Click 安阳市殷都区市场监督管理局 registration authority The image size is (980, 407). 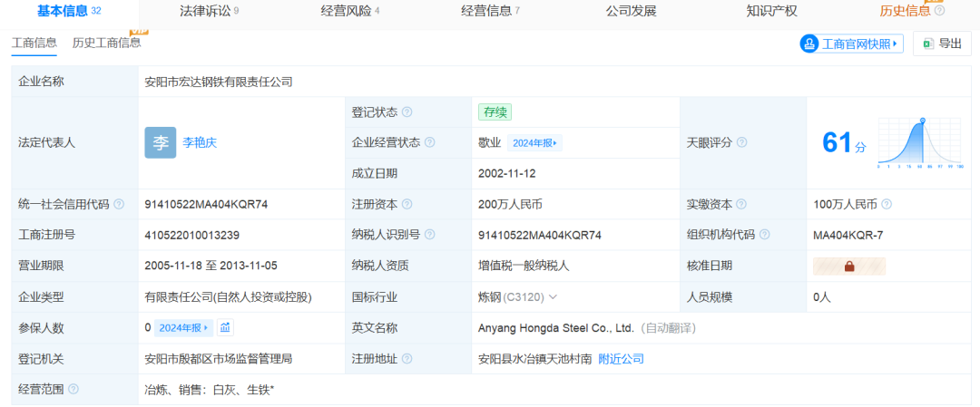point(218,359)
